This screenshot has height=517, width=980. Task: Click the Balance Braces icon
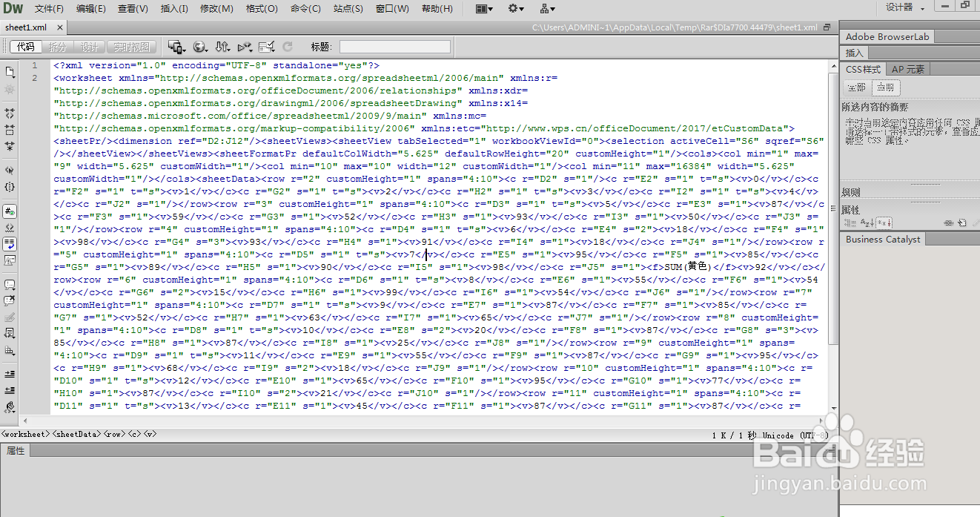click(x=10, y=187)
